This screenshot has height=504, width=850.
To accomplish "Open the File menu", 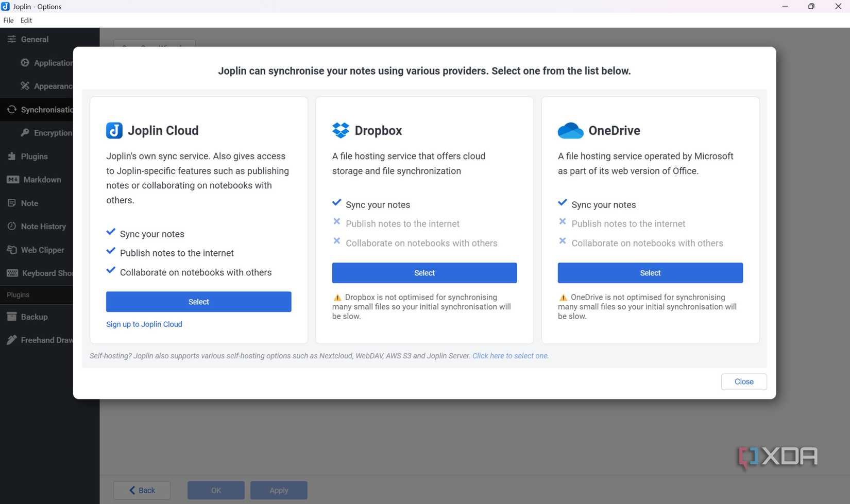I will tap(8, 20).
